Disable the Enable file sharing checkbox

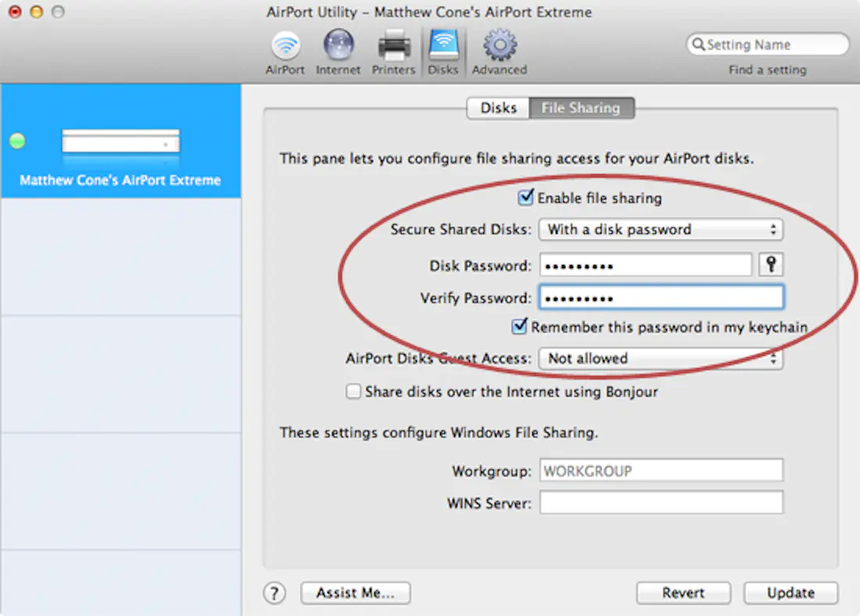point(525,198)
